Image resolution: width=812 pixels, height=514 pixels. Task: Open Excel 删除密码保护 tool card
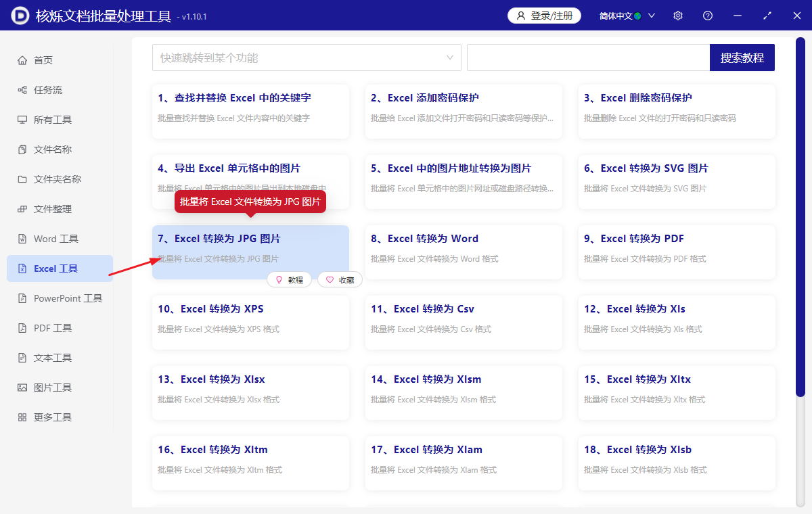pos(677,111)
